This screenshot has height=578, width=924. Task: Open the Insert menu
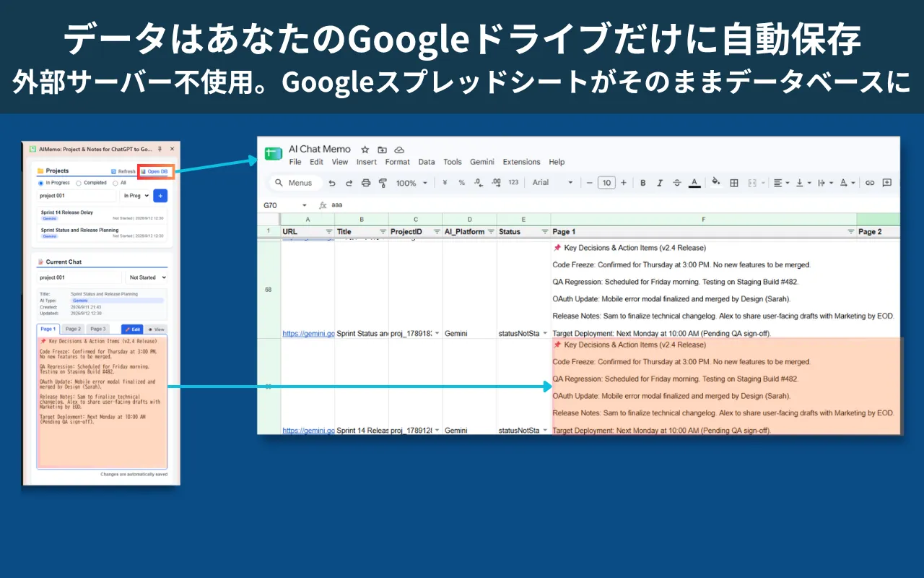367,162
